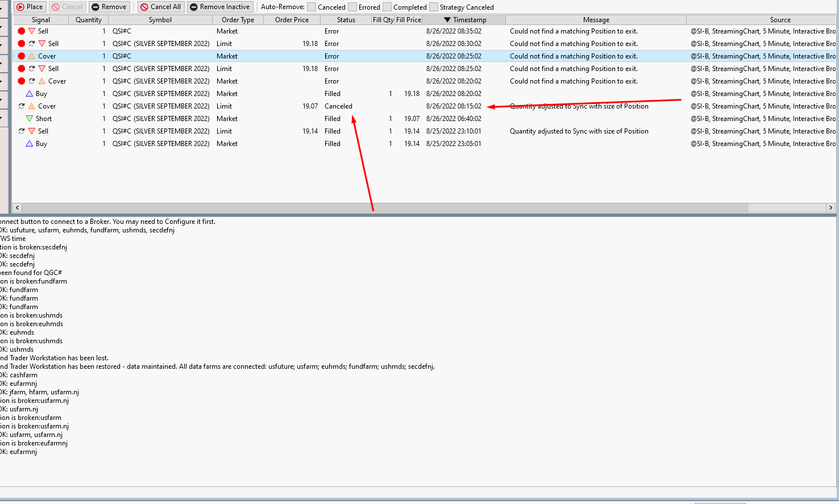The width and height of the screenshot is (839, 504).
Task: Click the sync icon on the Canceled Cover row
Action: [x=22, y=106]
